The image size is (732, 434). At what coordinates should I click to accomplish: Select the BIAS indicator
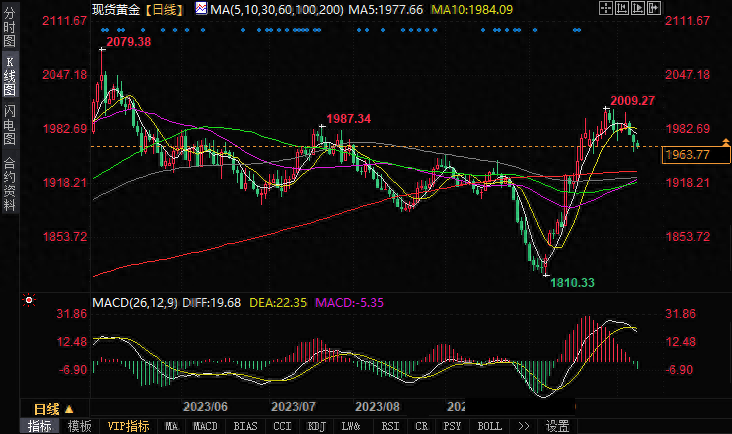pyautogui.click(x=246, y=426)
